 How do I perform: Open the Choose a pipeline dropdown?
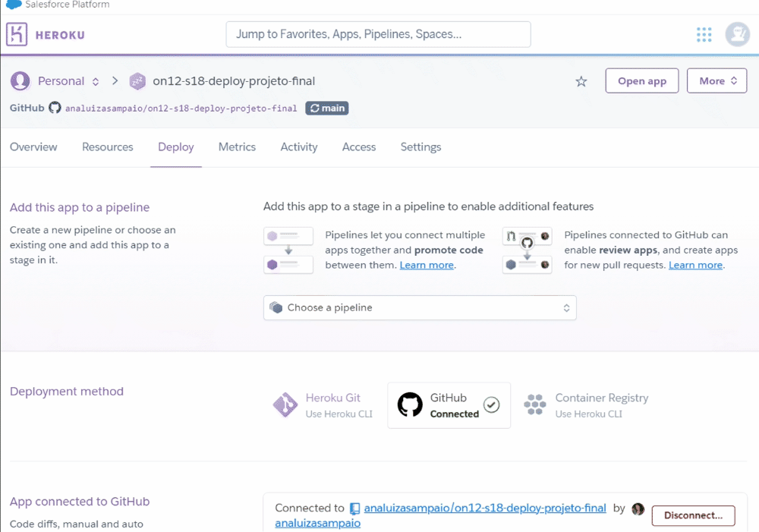point(420,308)
